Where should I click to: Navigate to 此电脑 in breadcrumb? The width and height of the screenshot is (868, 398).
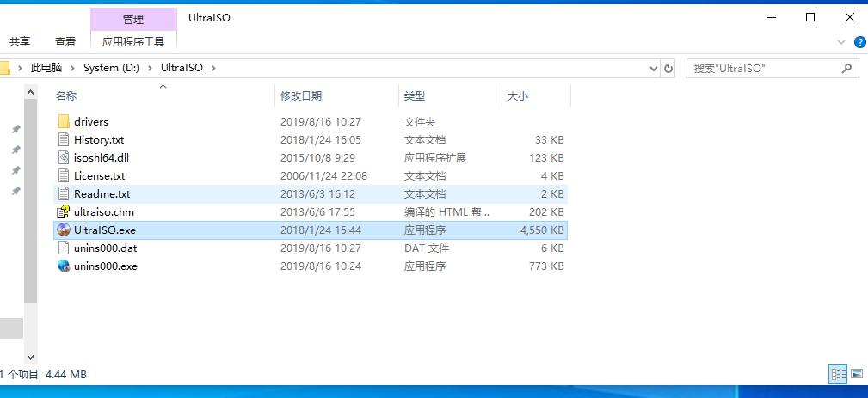[x=46, y=68]
